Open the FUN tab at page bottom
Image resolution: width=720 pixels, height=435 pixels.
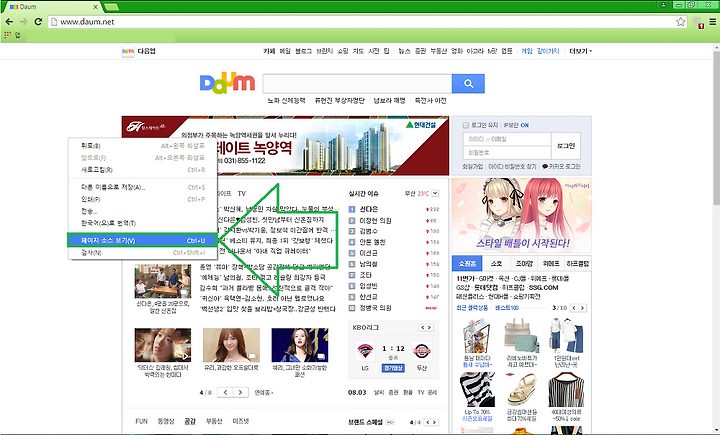coord(141,421)
